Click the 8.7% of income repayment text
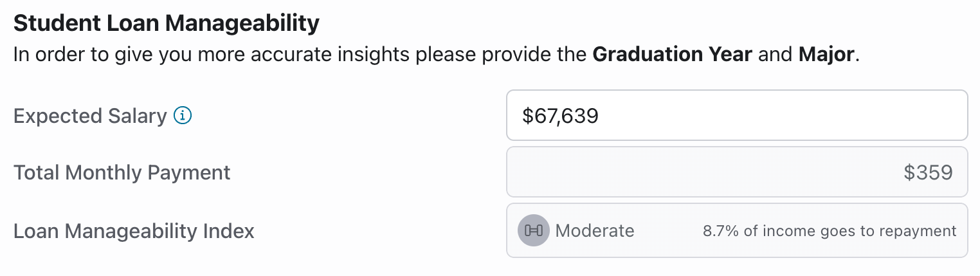 (x=830, y=230)
